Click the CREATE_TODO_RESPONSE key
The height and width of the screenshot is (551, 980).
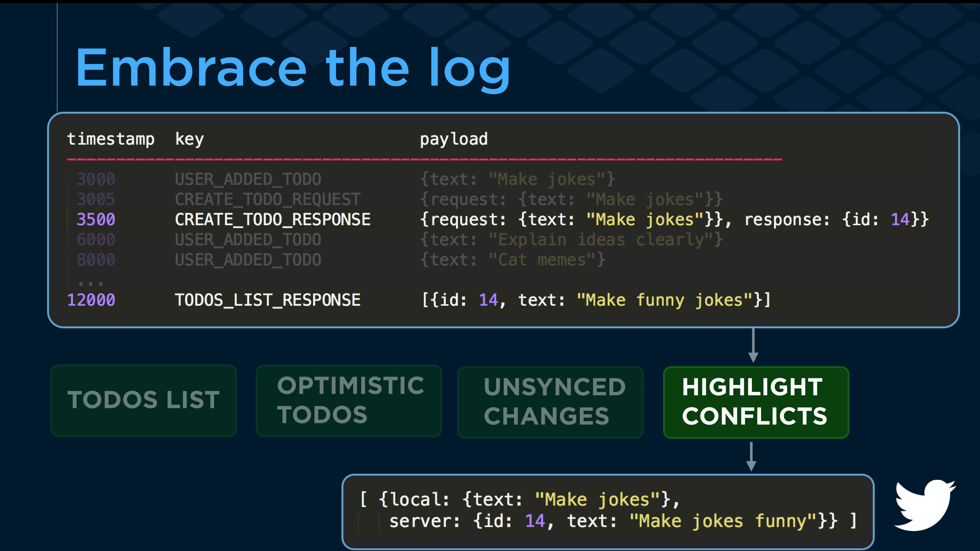[273, 220]
